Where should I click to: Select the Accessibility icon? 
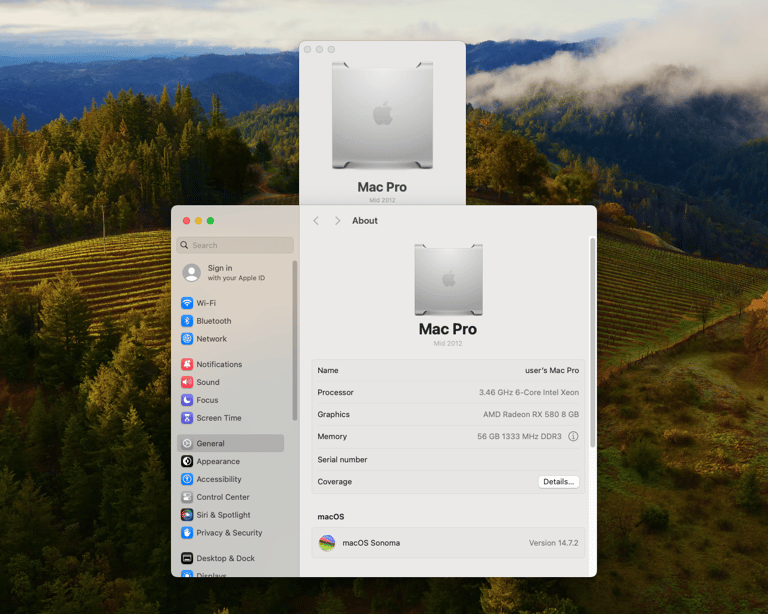pyautogui.click(x=187, y=479)
